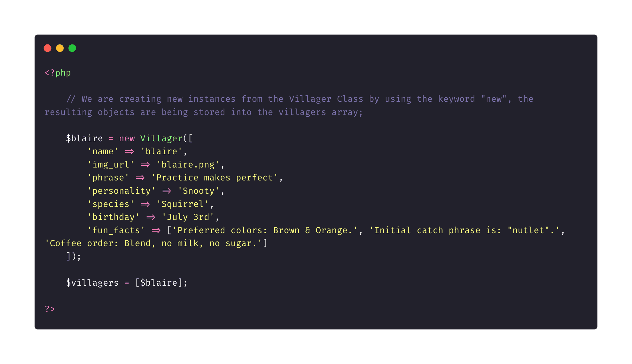Click the $blaire variable declaration
632x364 pixels.
[x=84, y=139]
